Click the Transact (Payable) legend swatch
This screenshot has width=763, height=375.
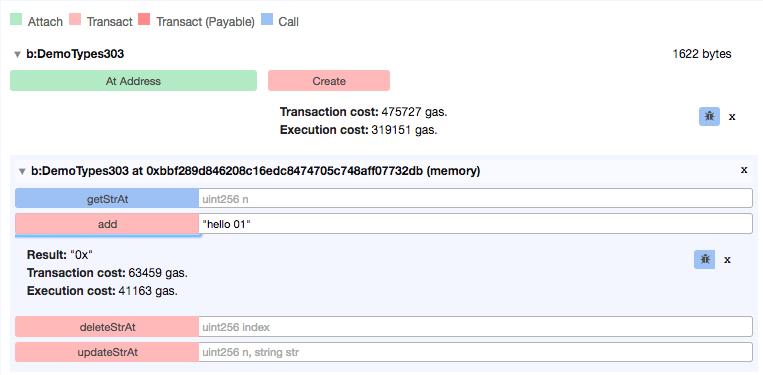(x=145, y=20)
